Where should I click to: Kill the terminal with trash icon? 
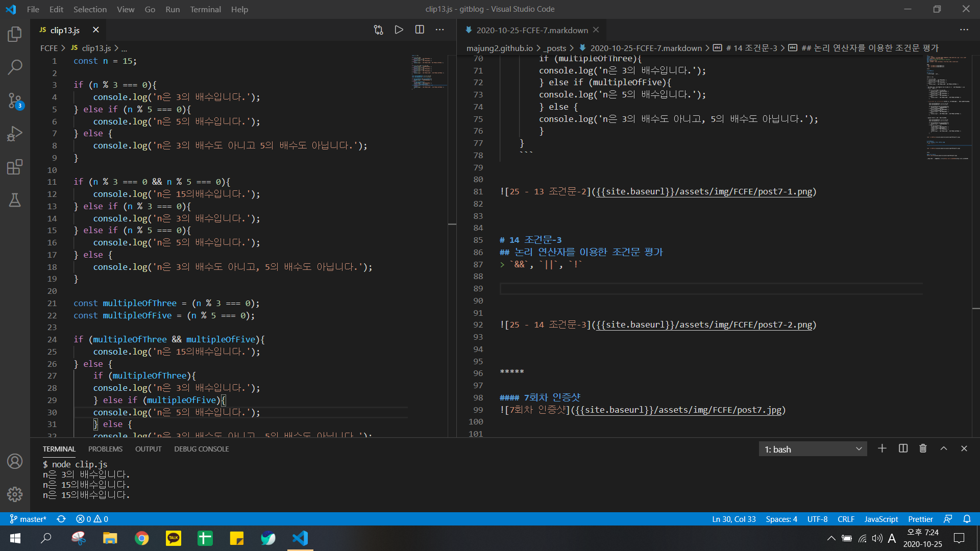(x=923, y=448)
